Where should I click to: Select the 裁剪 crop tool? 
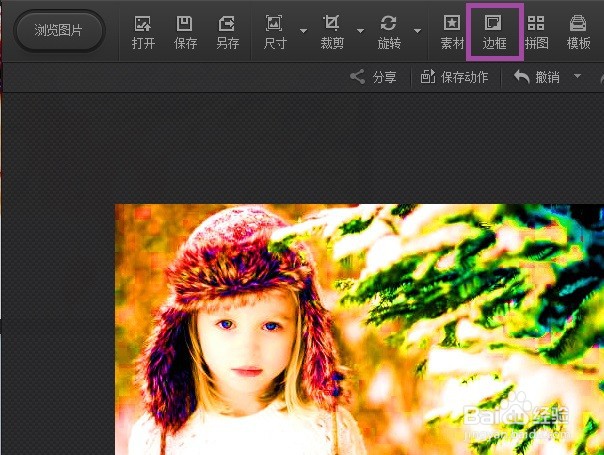pos(332,33)
